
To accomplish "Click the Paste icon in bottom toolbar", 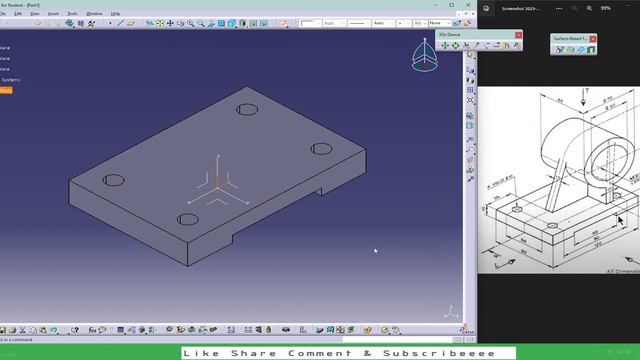I will [x=43, y=330].
